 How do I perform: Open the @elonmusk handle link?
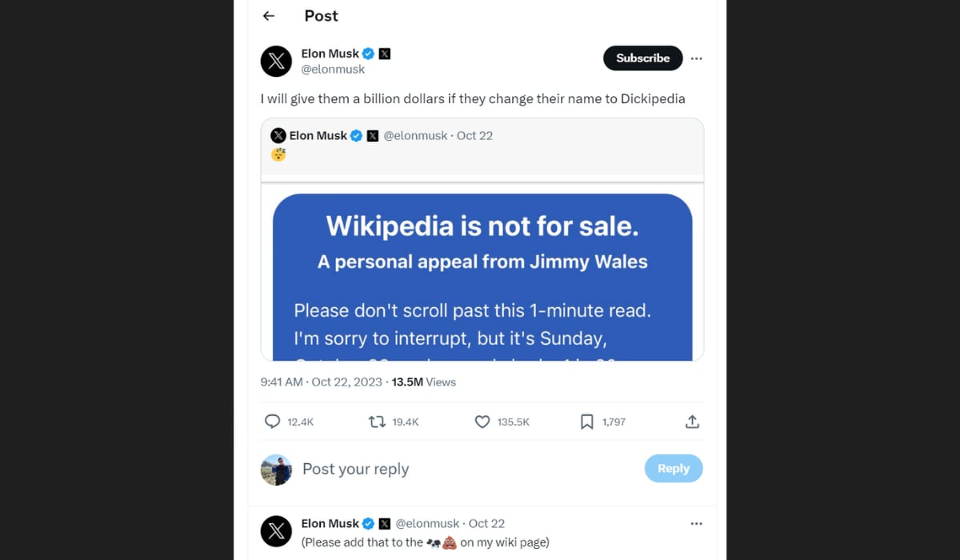333,70
